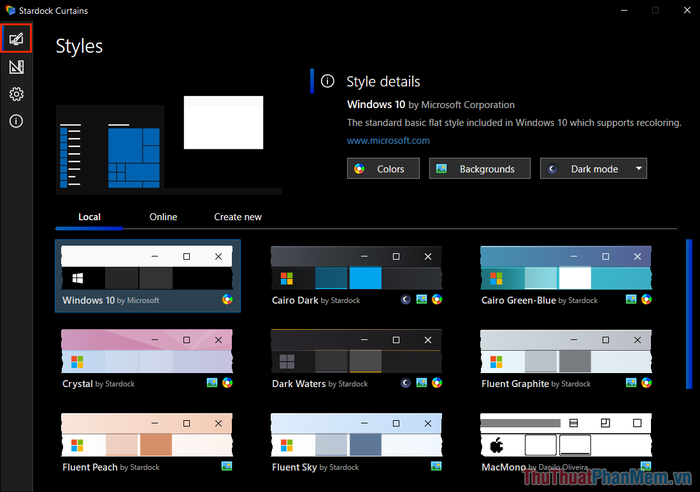Select the Cairo Green-Blue style card
700x492 pixels.
[566, 276]
